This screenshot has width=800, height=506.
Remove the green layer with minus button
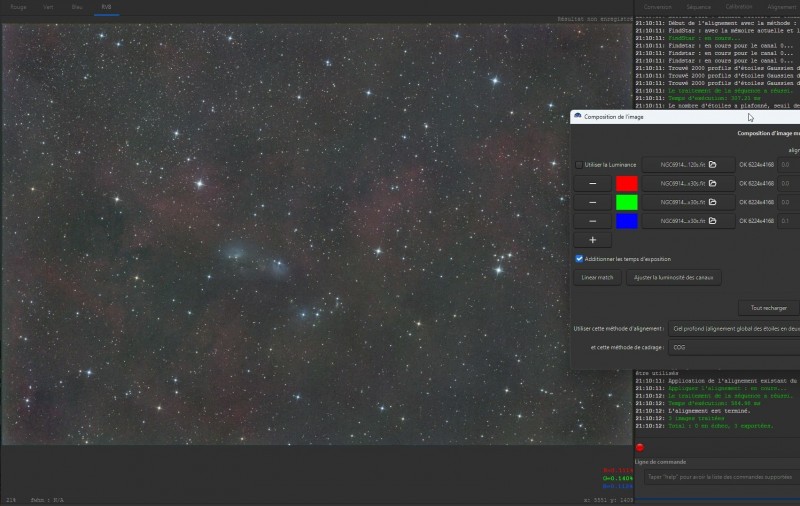tap(592, 203)
